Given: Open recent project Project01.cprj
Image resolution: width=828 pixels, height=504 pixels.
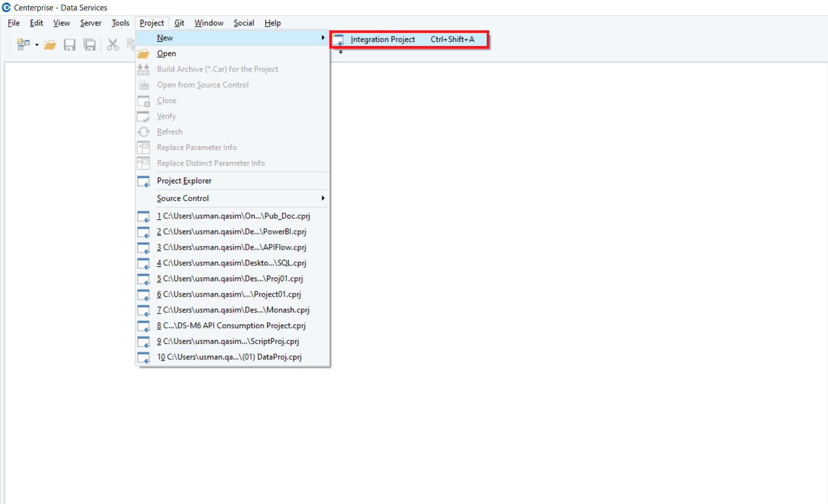Looking at the screenshot, I should point(233,295).
